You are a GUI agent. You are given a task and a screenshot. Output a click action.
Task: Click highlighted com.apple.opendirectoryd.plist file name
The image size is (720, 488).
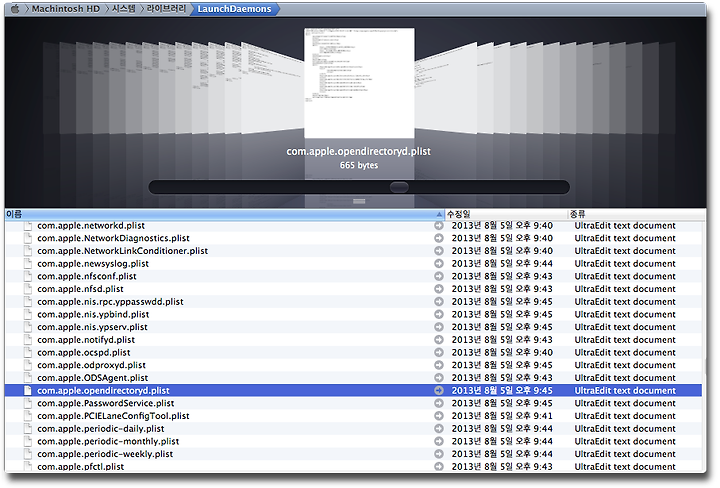103,390
